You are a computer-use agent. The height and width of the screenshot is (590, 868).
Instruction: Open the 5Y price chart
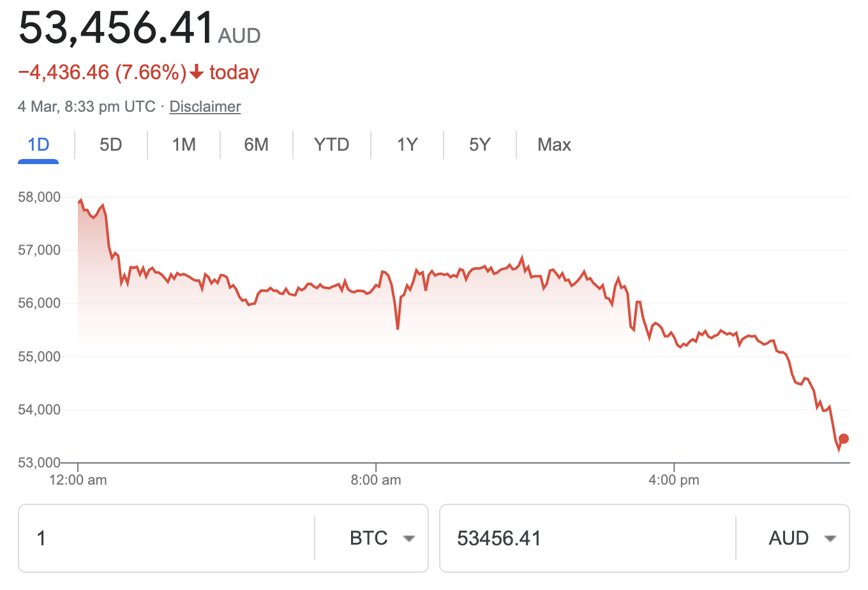pos(479,145)
